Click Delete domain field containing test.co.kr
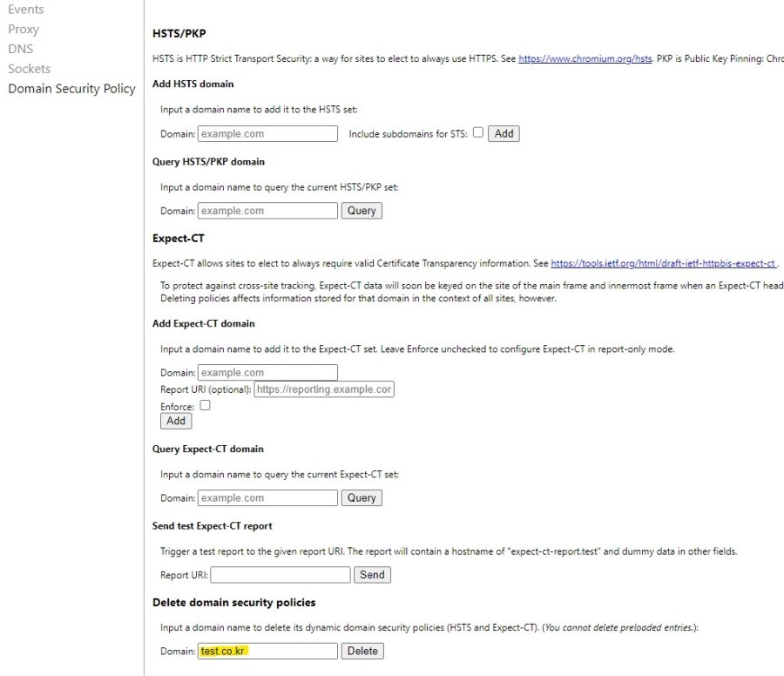784x676 pixels. tap(268, 651)
